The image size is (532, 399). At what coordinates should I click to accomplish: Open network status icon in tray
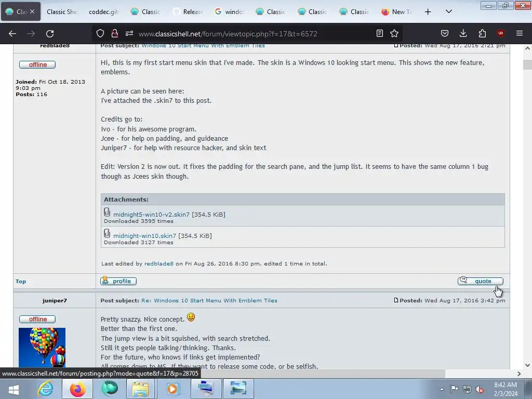(467, 389)
